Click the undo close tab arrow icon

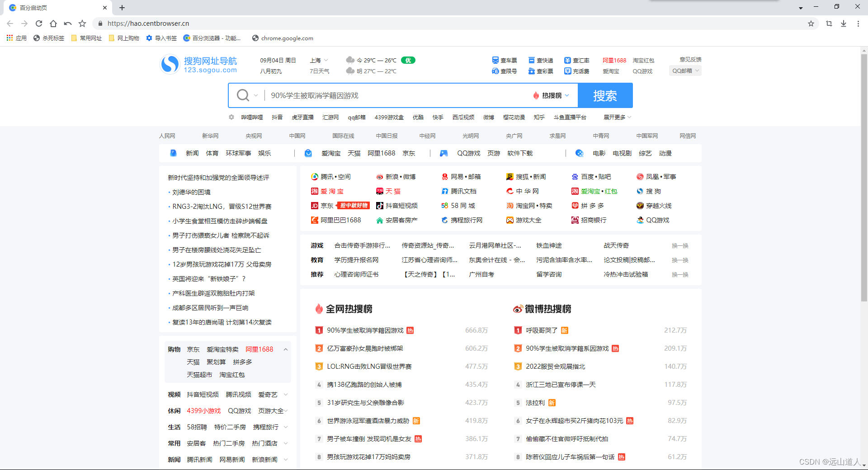(68, 23)
